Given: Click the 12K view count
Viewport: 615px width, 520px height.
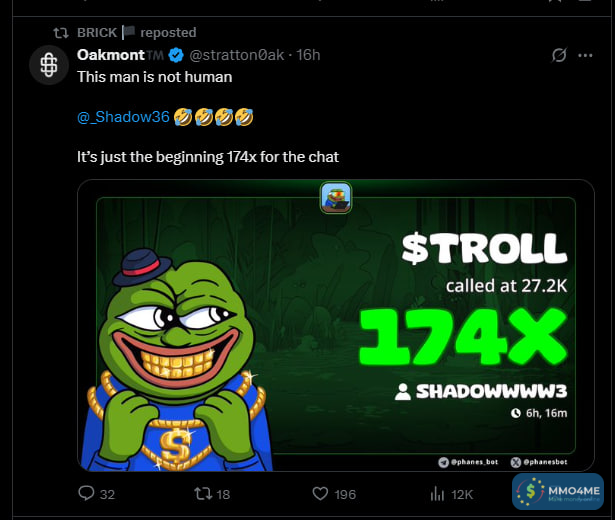Looking at the screenshot, I should click(462, 493).
